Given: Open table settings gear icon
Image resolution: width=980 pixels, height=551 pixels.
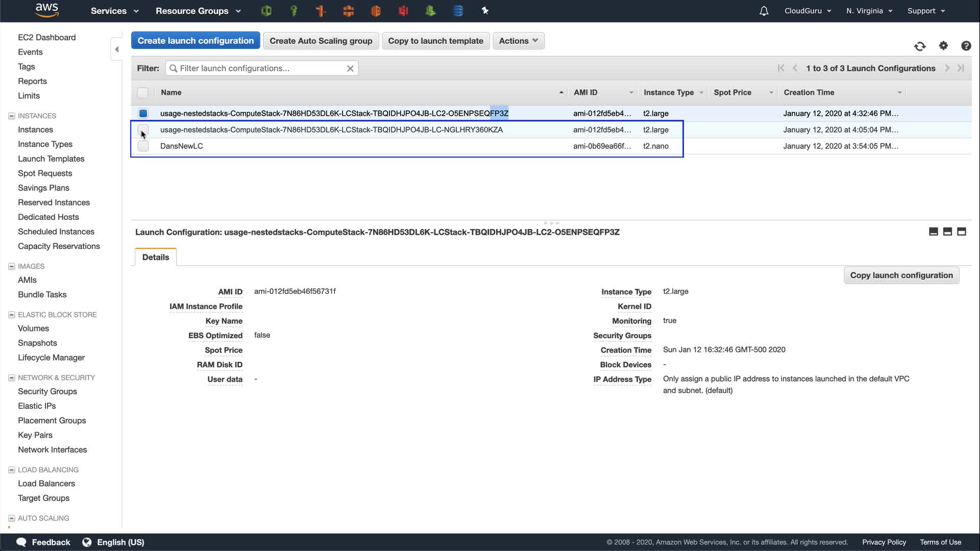Looking at the screenshot, I should (943, 46).
